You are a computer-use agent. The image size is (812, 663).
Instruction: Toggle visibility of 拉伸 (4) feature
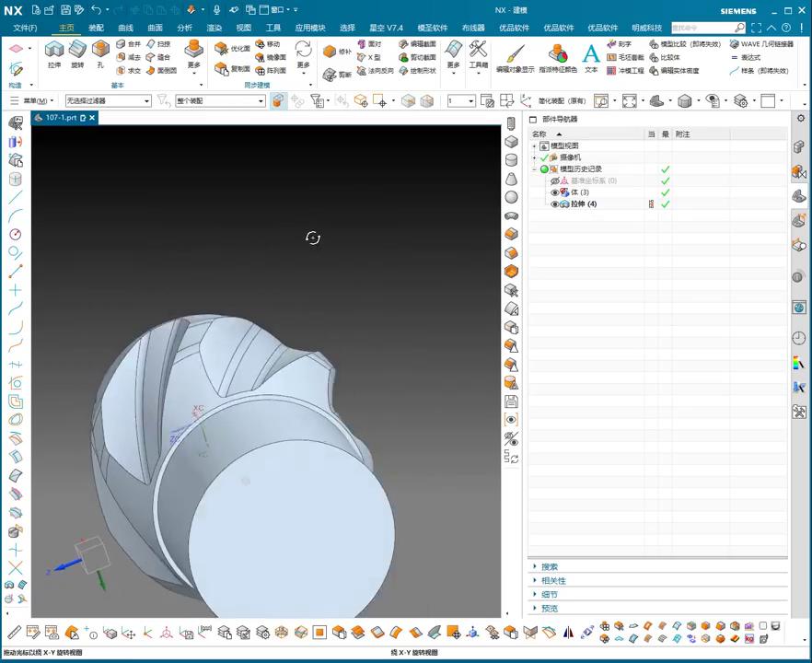pyautogui.click(x=554, y=204)
